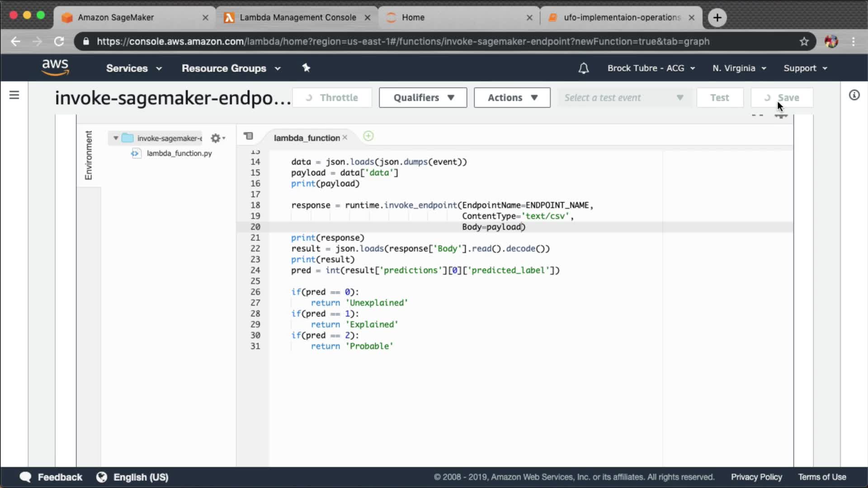Open the Qualifiers dropdown
The height and width of the screenshot is (488, 868).
tap(423, 98)
